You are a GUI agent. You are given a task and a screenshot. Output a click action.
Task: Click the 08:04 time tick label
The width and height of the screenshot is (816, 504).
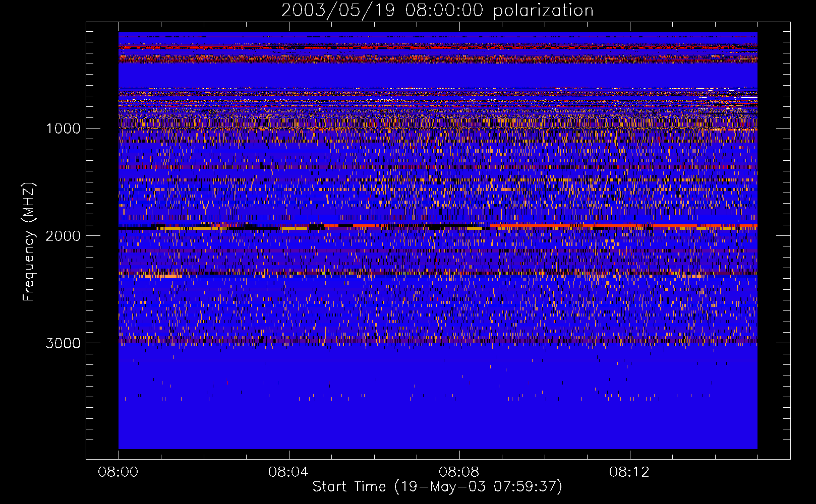(x=288, y=472)
